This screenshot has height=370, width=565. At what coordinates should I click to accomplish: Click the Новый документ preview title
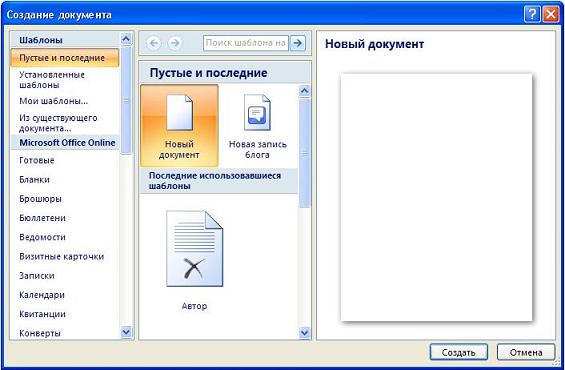[x=374, y=44]
